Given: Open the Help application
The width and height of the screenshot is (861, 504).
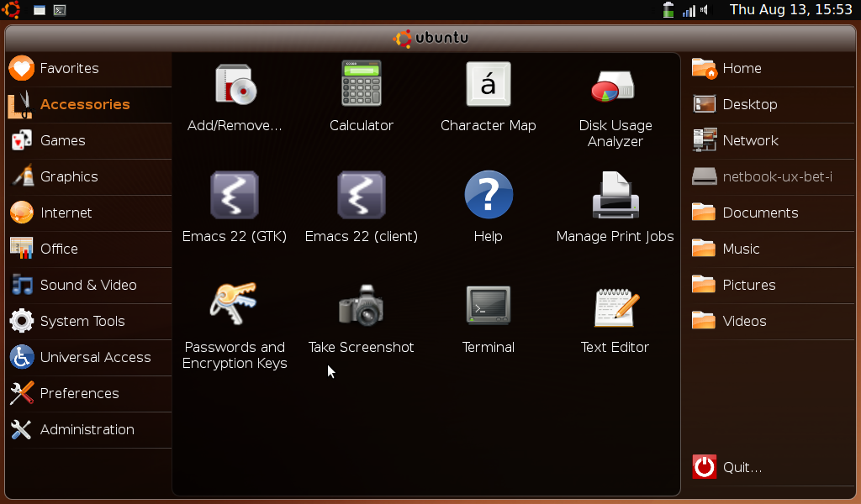Looking at the screenshot, I should pos(489,207).
